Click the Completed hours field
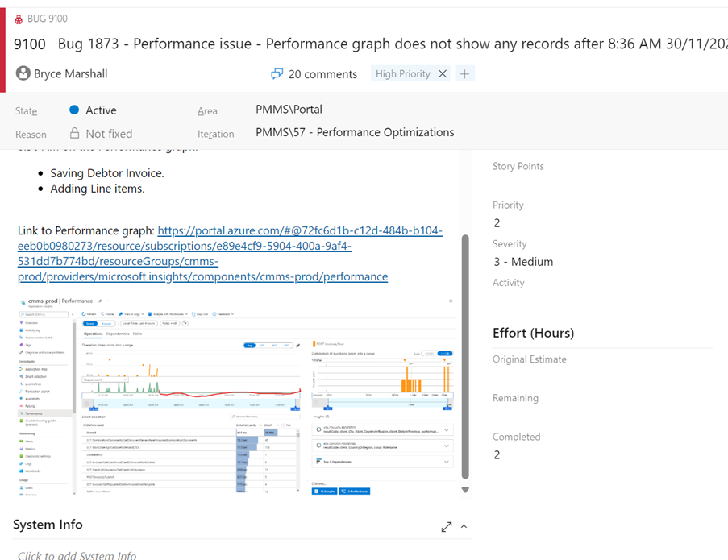 point(564,455)
